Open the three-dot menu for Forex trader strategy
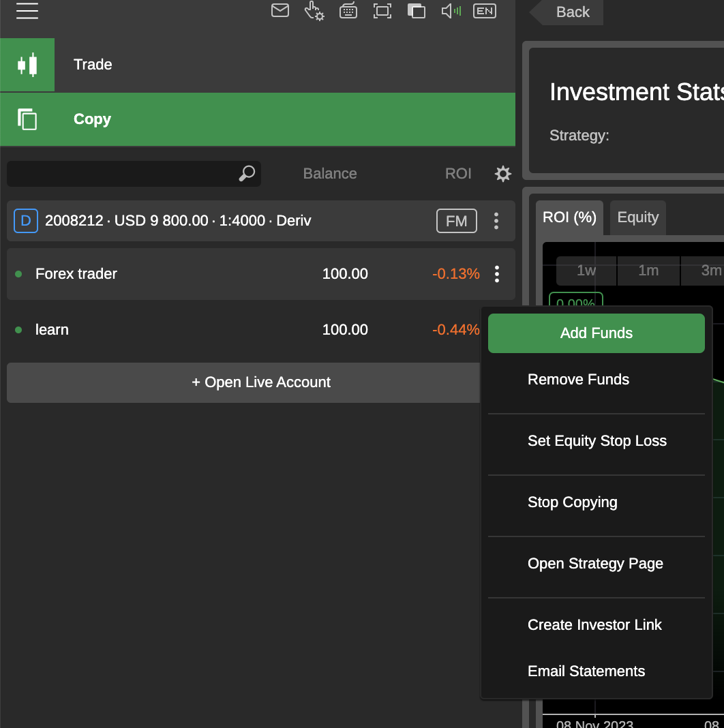The width and height of the screenshot is (724, 728). pos(496,274)
